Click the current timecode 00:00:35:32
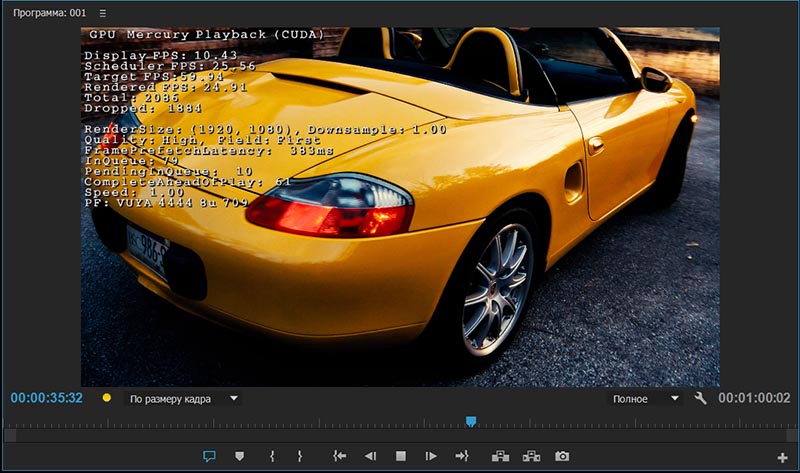The width and height of the screenshot is (800, 473). [46, 398]
